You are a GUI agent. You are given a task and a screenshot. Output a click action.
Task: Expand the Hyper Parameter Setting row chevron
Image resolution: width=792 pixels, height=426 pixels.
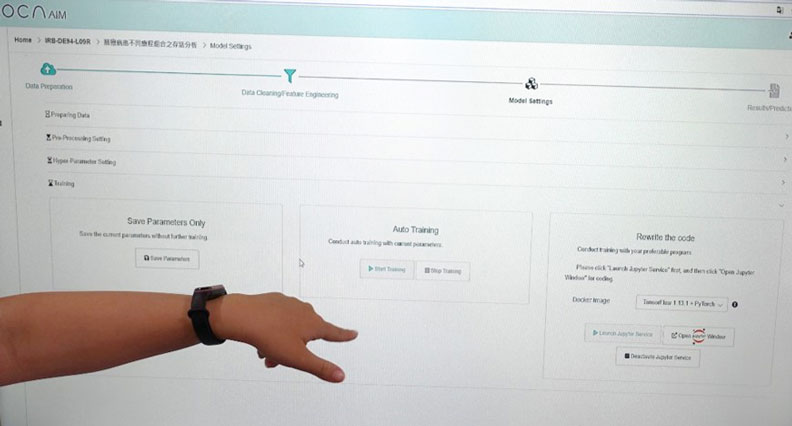pyautogui.click(x=785, y=159)
